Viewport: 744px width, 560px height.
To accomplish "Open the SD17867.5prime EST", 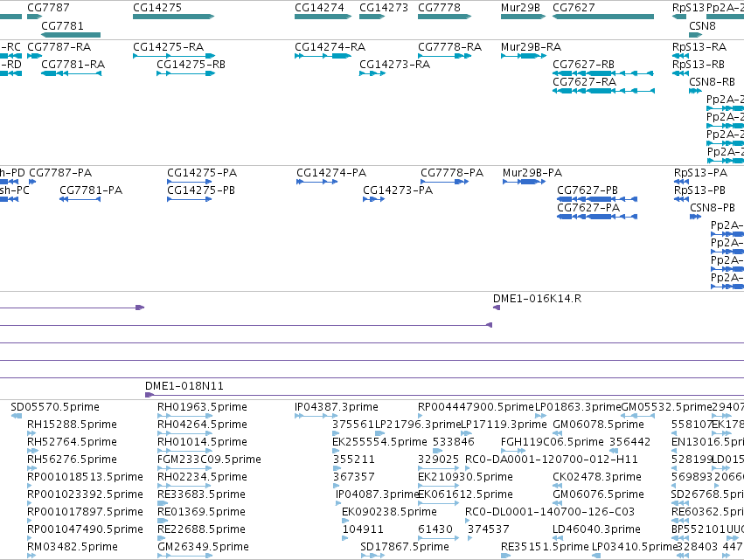I will 405,547.
